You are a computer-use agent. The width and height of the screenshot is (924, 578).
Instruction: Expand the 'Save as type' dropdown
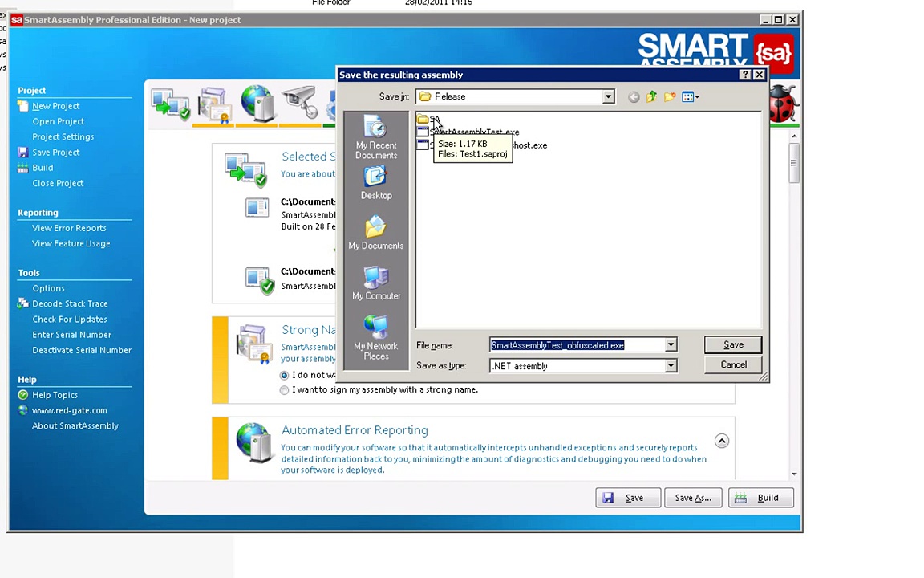pos(671,366)
